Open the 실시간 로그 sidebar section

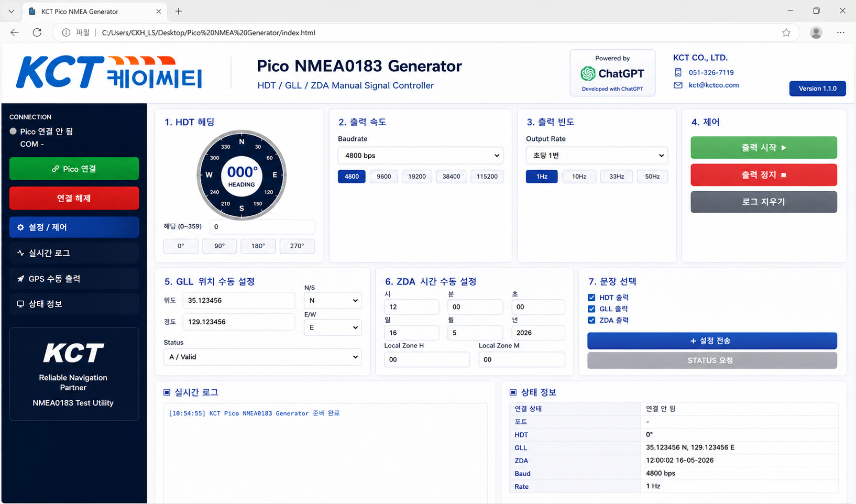point(74,253)
